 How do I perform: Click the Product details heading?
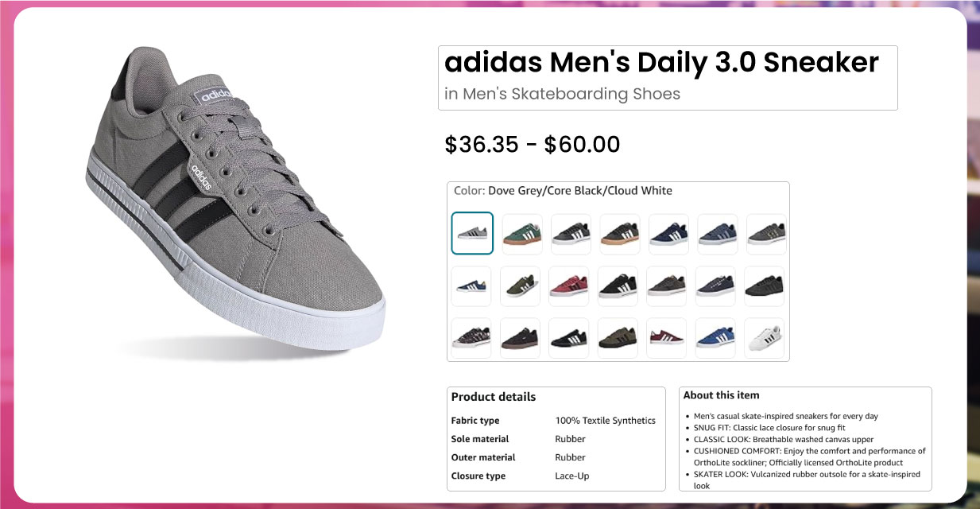pos(494,397)
